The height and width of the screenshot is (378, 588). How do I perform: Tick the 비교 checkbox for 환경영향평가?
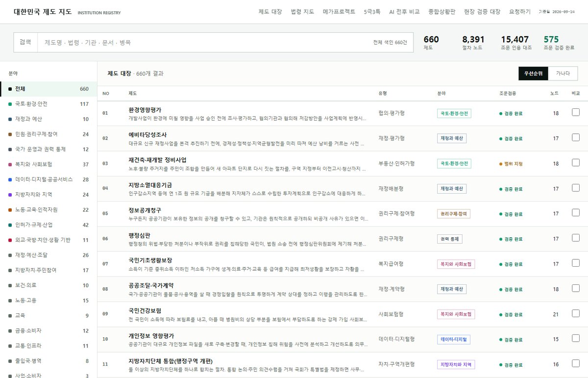(576, 112)
